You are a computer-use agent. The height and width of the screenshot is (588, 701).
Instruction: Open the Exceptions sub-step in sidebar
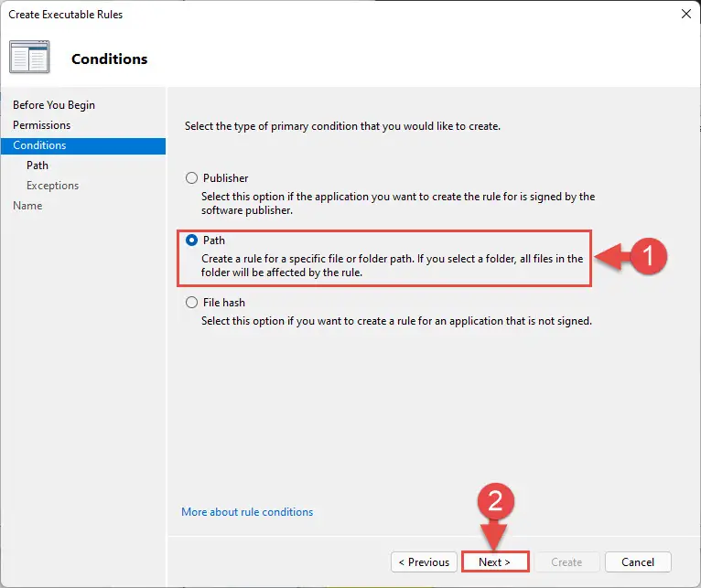click(x=52, y=186)
